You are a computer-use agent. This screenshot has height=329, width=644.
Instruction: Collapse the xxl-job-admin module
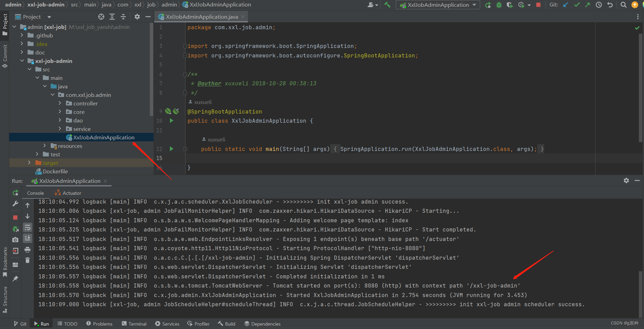pyautogui.click(x=22, y=60)
